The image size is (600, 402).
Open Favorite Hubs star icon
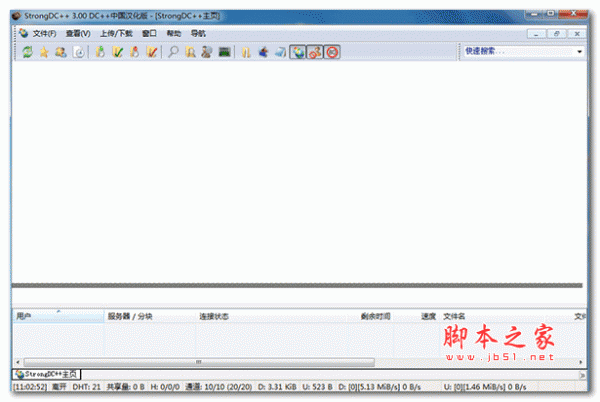[x=44, y=52]
